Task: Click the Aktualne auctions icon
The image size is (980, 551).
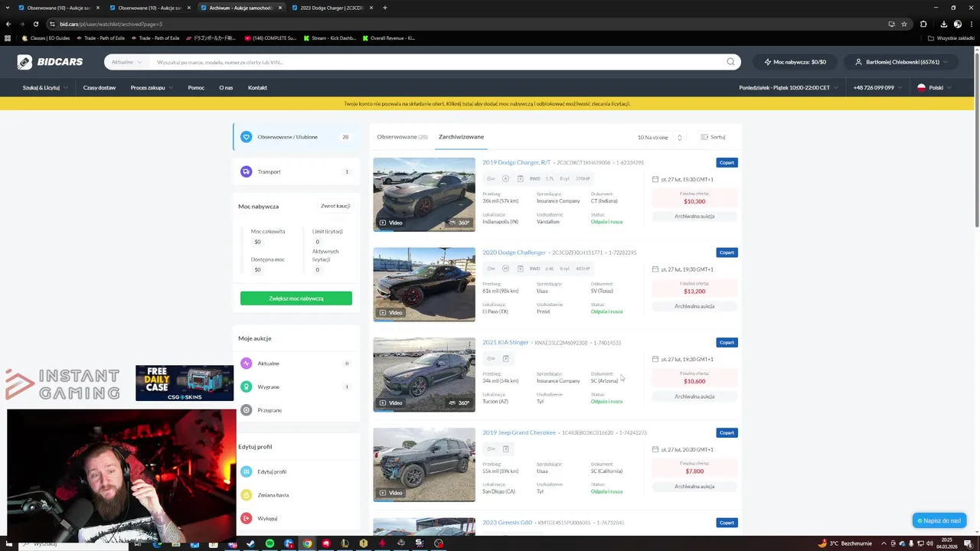Action: click(x=246, y=364)
